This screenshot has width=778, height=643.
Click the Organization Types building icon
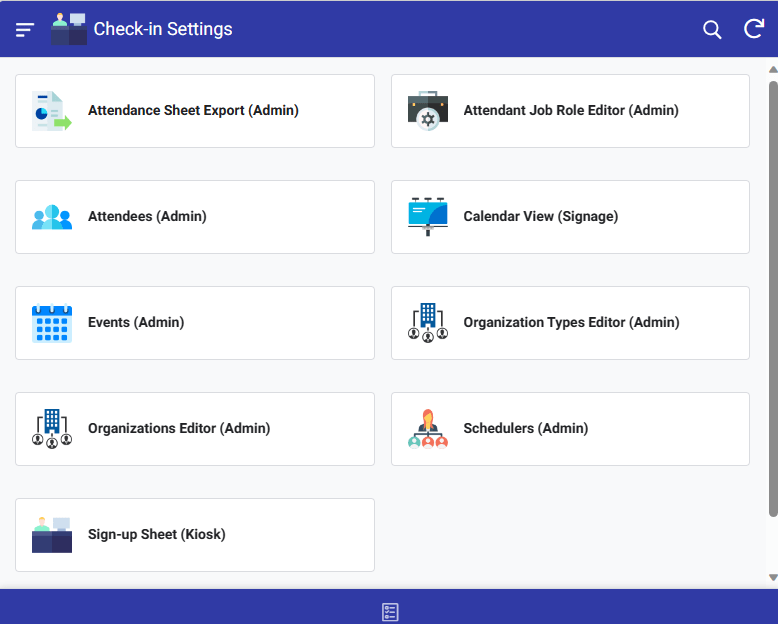tap(428, 323)
